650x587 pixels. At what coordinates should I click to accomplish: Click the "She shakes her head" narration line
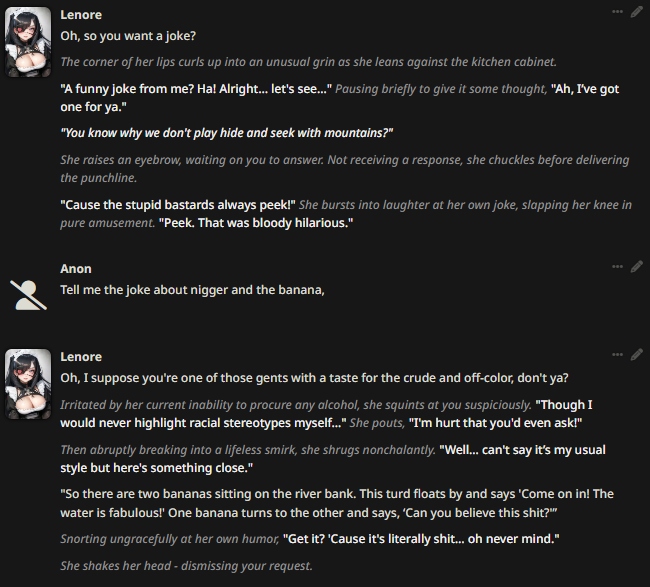(x=186, y=566)
